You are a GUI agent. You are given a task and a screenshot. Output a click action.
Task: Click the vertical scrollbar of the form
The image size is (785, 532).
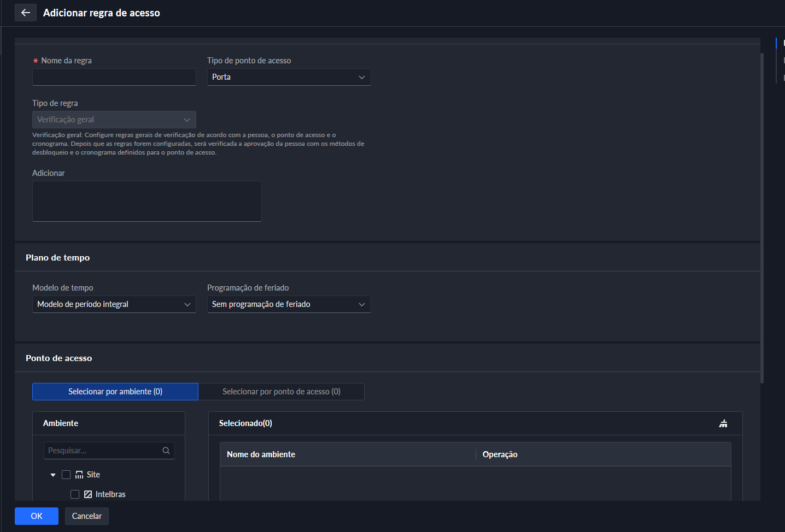click(762, 218)
